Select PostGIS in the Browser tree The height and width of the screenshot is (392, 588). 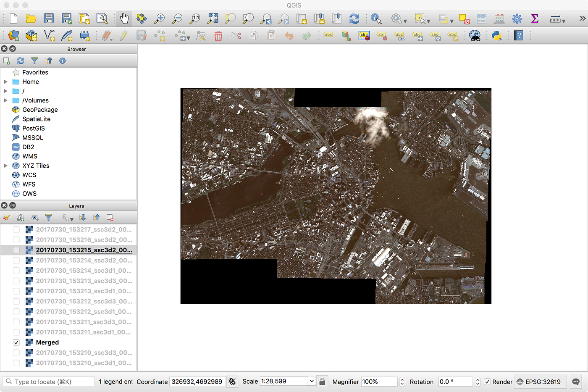tap(33, 128)
